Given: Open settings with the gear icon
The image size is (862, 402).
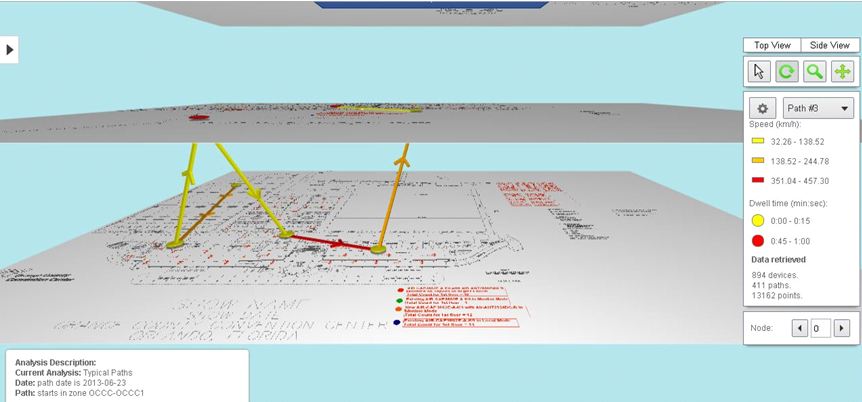Looking at the screenshot, I should pos(763,109).
